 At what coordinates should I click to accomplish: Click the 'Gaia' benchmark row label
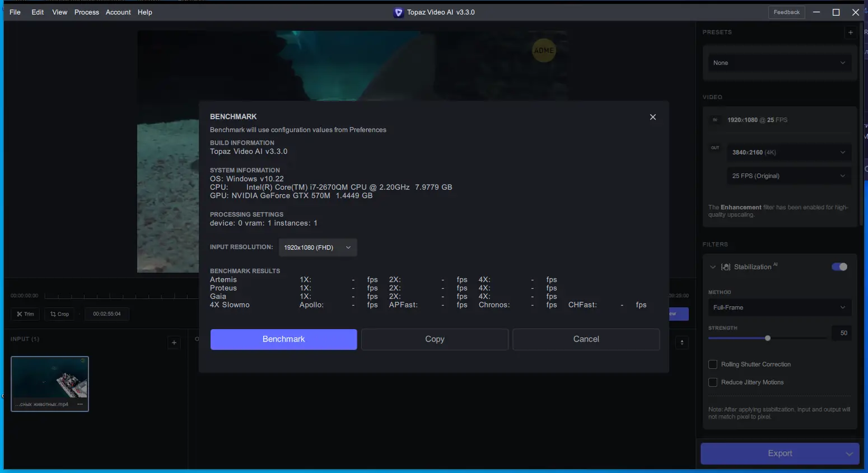pos(218,297)
